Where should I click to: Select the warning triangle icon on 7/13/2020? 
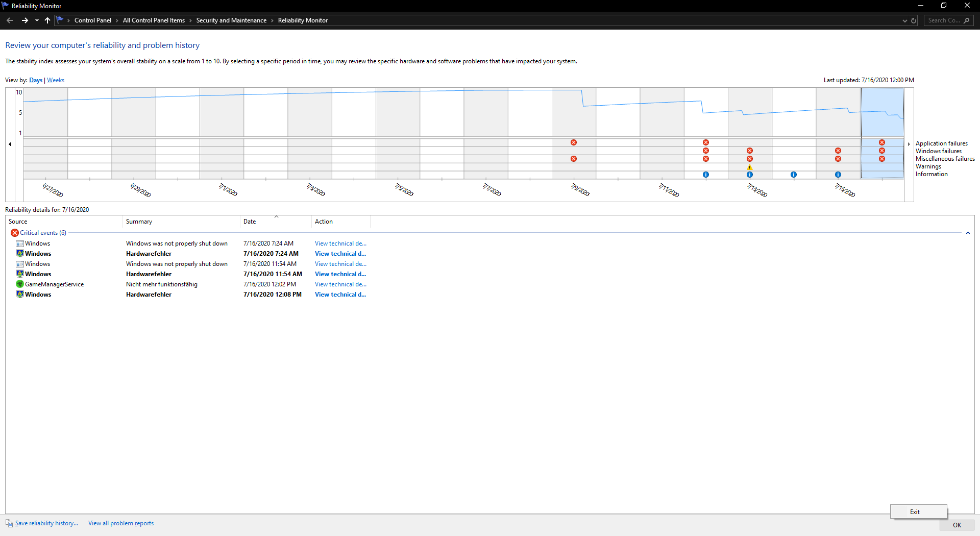[x=750, y=167]
